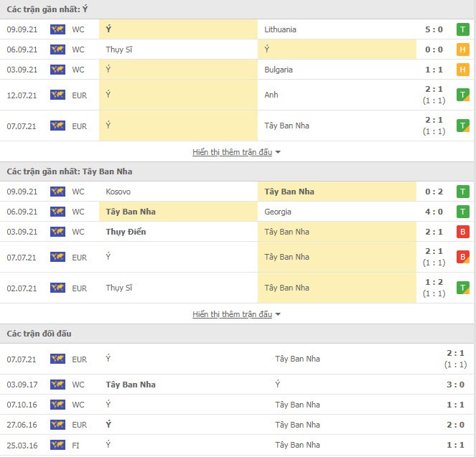Click the world flag icon on 12.07.21 row
Screen dimensions: 476x457
pos(57,95)
